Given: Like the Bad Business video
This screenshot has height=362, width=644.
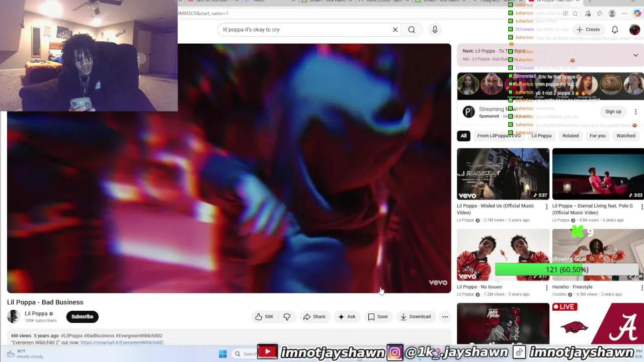Looking at the screenshot, I should pyautogui.click(x=264, y=317).
